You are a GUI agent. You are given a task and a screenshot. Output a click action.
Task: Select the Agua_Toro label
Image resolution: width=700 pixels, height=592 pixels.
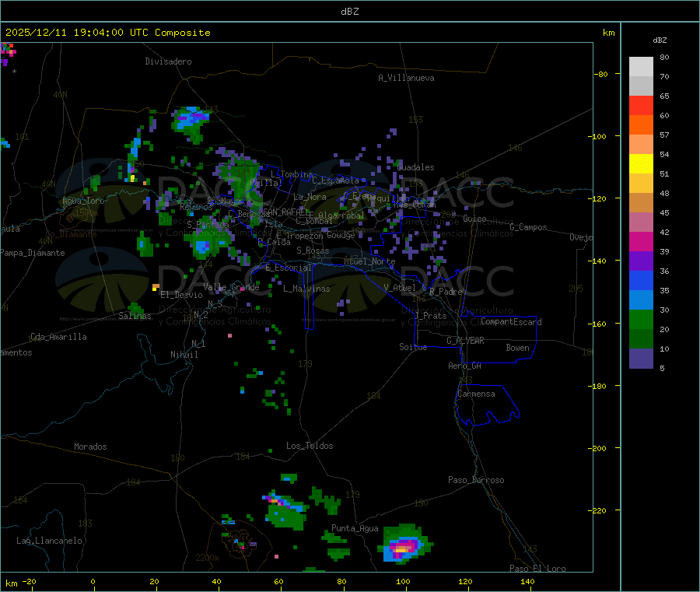pos(83,201)
